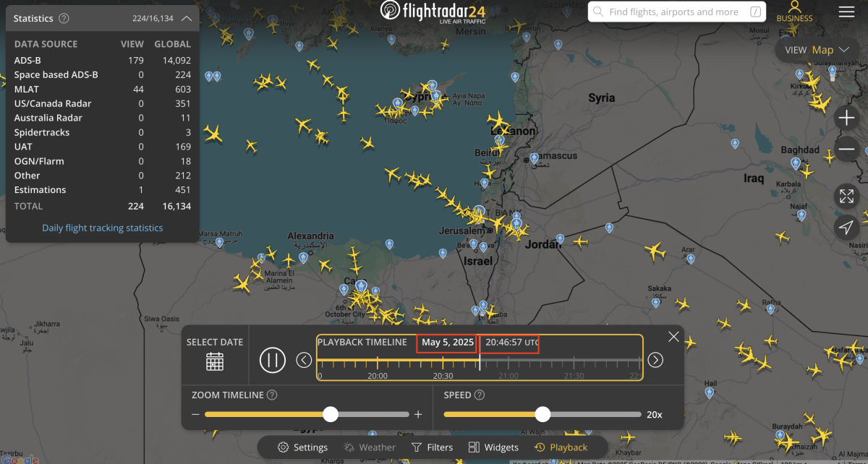Open the Business account icon

(x=794, y=12)
